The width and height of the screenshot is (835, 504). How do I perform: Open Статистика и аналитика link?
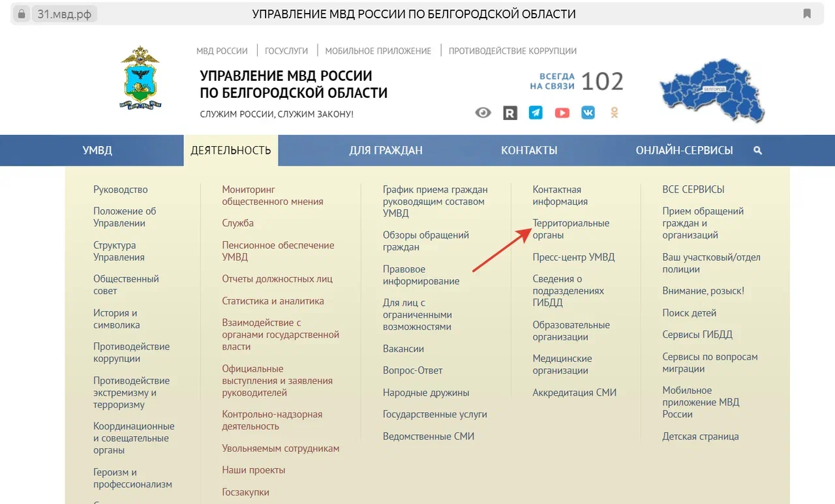tap(273, 301)
